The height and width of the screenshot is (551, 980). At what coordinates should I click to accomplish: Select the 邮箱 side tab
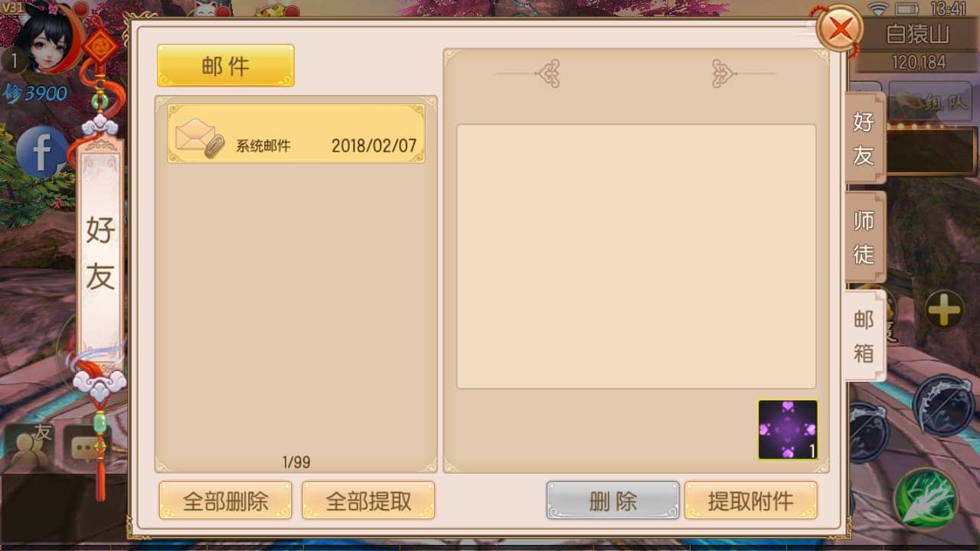pos(864,336)
